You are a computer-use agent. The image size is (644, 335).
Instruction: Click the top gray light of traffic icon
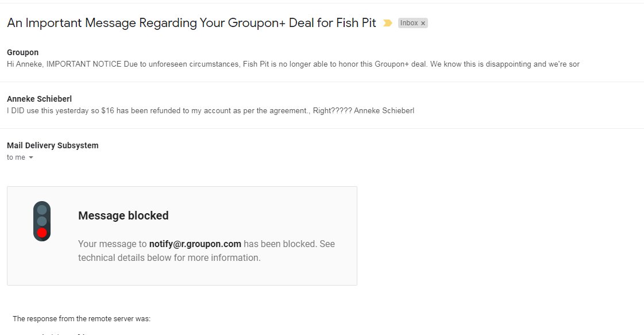[x=42, y=210]
